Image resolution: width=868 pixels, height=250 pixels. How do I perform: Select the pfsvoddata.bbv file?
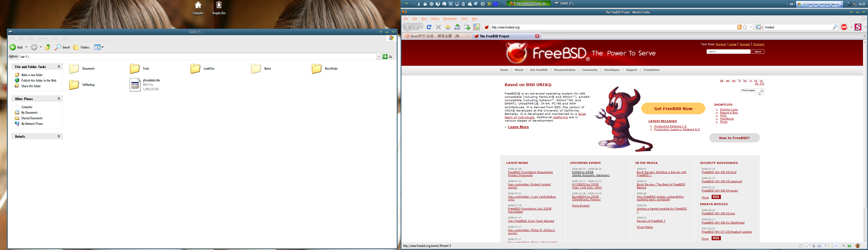pos(145,85)
